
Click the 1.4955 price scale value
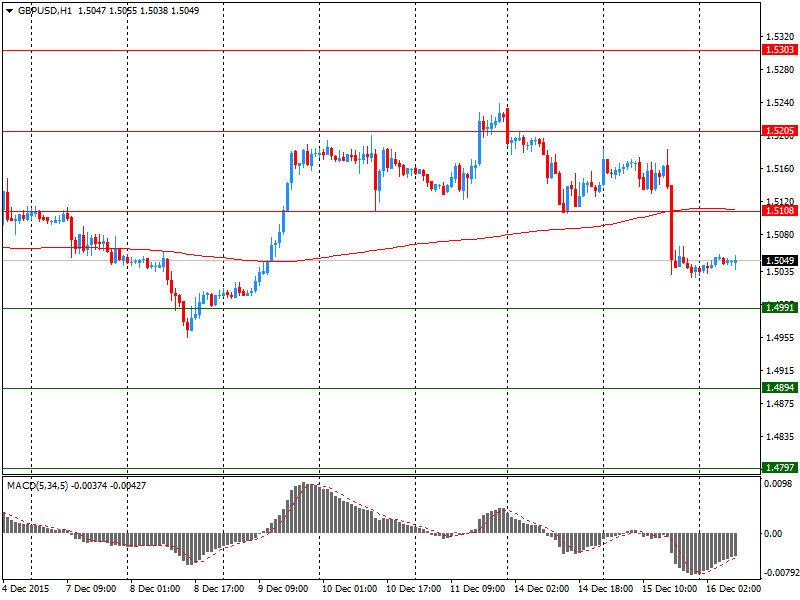(780, 338)
